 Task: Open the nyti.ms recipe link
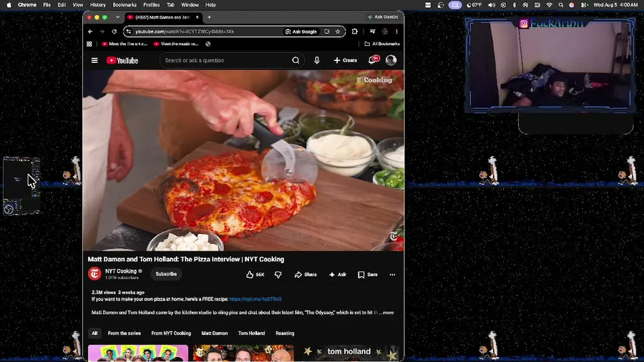click(x=256, y=299)
